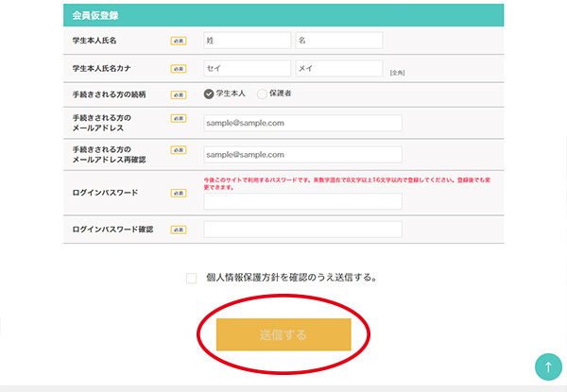The width and height of the screenshot is (567, 392).
Task: Focus the ログインパスワード確認 input box
Action: click(x=302, y=230)
